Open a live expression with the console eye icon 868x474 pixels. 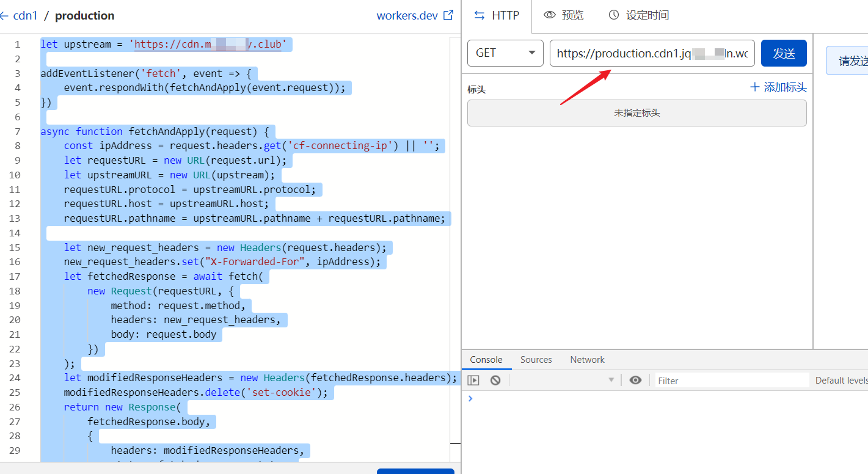pyautogui.click(x=635, y=380)
